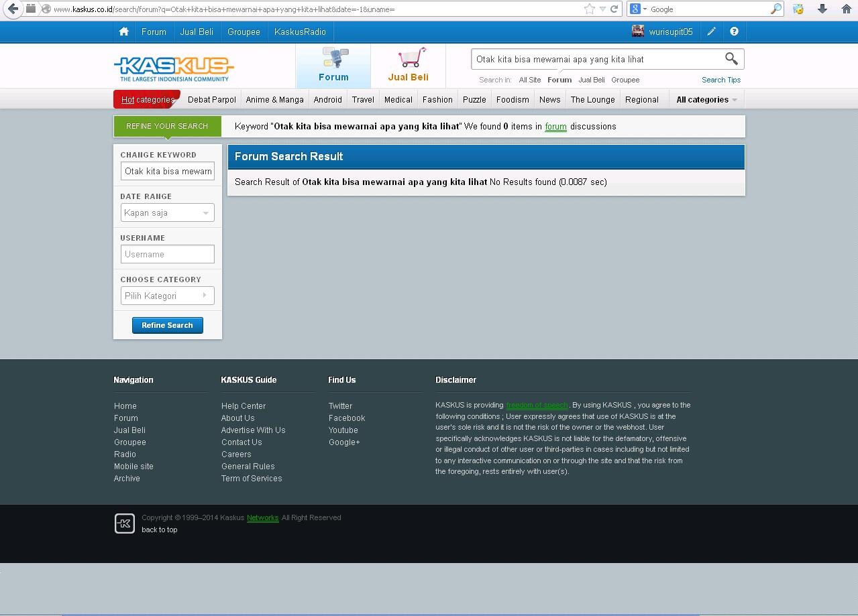Open the Archive footer link
858x616 pixels.
(x=127, y=478)
